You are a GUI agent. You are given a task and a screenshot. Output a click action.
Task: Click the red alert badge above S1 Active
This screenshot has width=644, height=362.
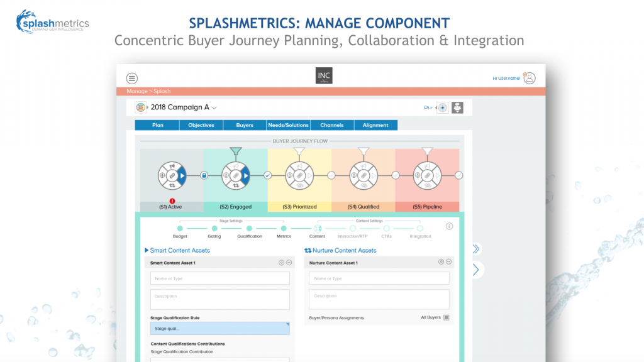click(172, 201)
